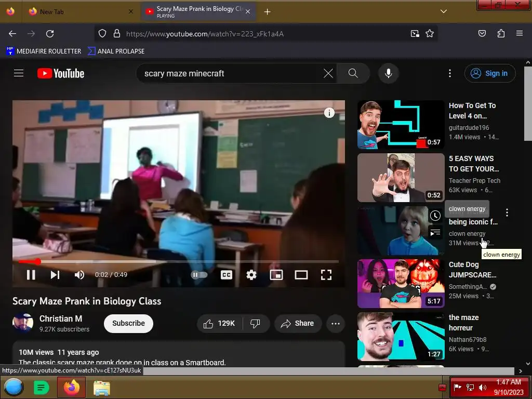Enter fullscreen mode
The width and height of the screenshot is (532, 399).
pos(326,275)
